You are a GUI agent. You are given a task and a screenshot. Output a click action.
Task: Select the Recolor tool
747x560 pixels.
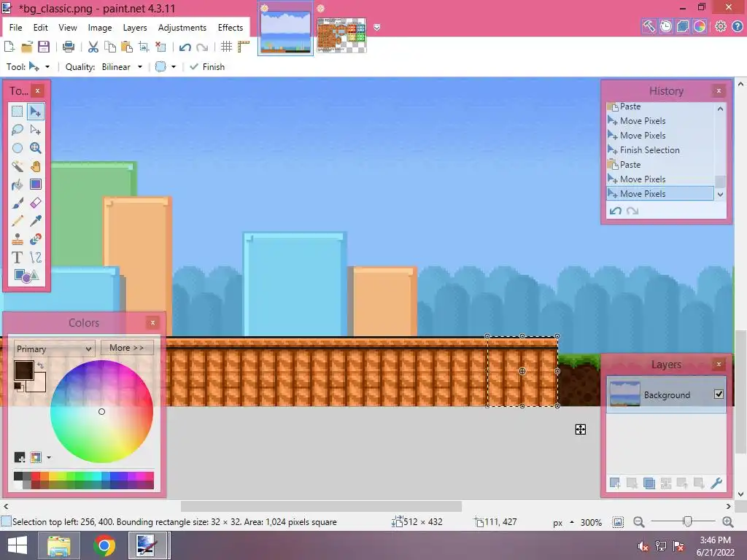(x=35, y=239)
